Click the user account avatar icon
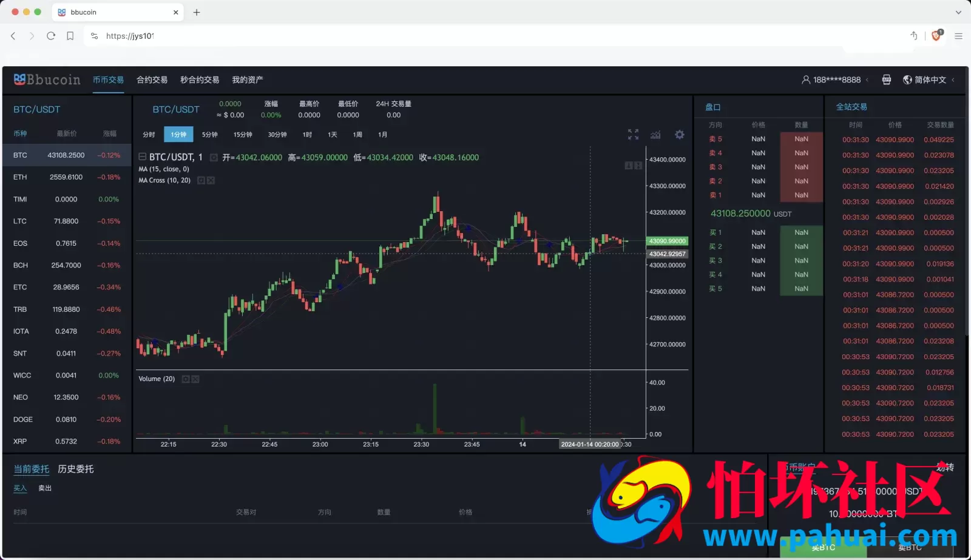 [x=806, y=79]
